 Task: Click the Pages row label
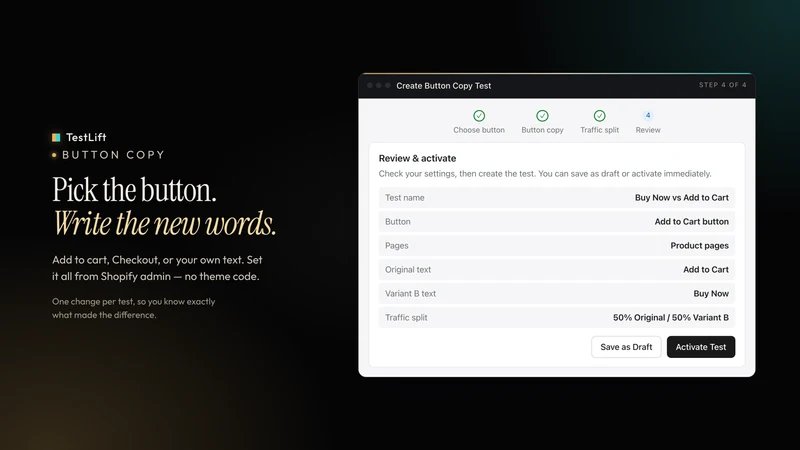click(x=396, y=245)
